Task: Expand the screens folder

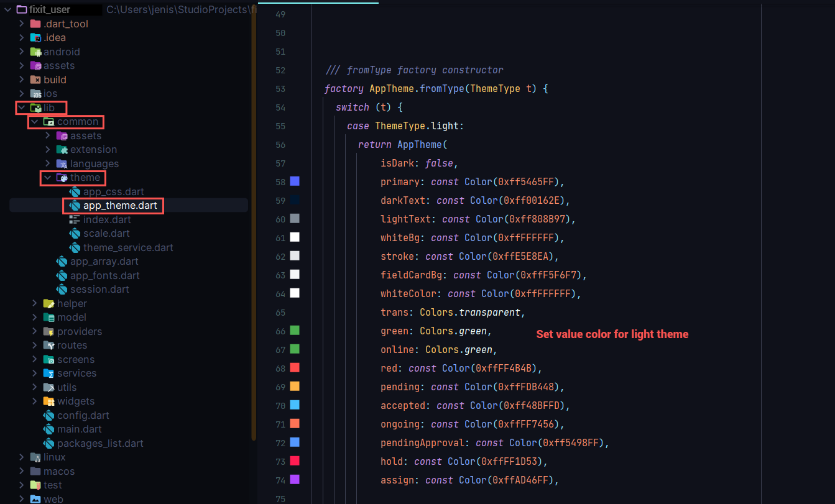Action: click(35, 359)
